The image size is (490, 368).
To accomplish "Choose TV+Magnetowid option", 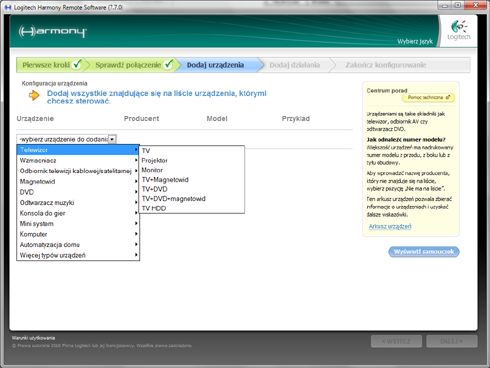I will (192, 180).
